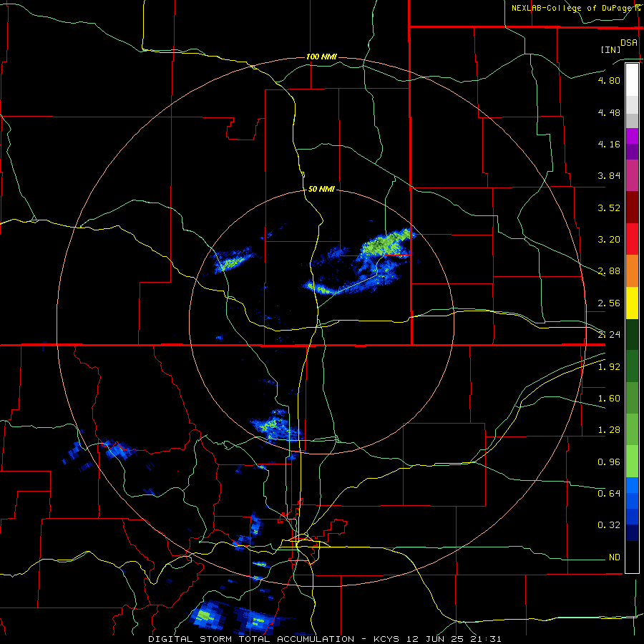Click the 3.20 scale label
Screen dimensions: 644x644
(x=609, y=240)
